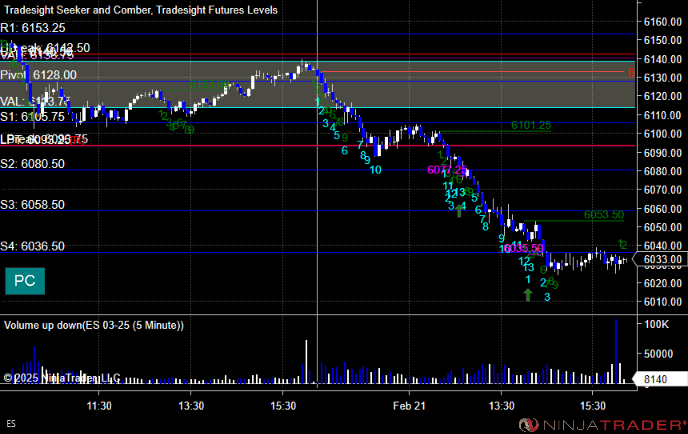Select the 6150.00 price axis label
The width and height of the screenshot is (688, 434).
(x=663, y=40)
